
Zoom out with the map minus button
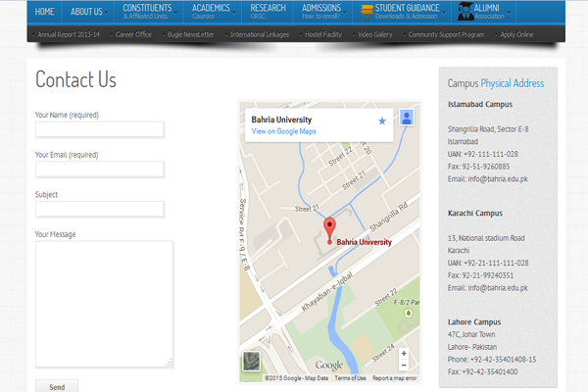(404, 365)
